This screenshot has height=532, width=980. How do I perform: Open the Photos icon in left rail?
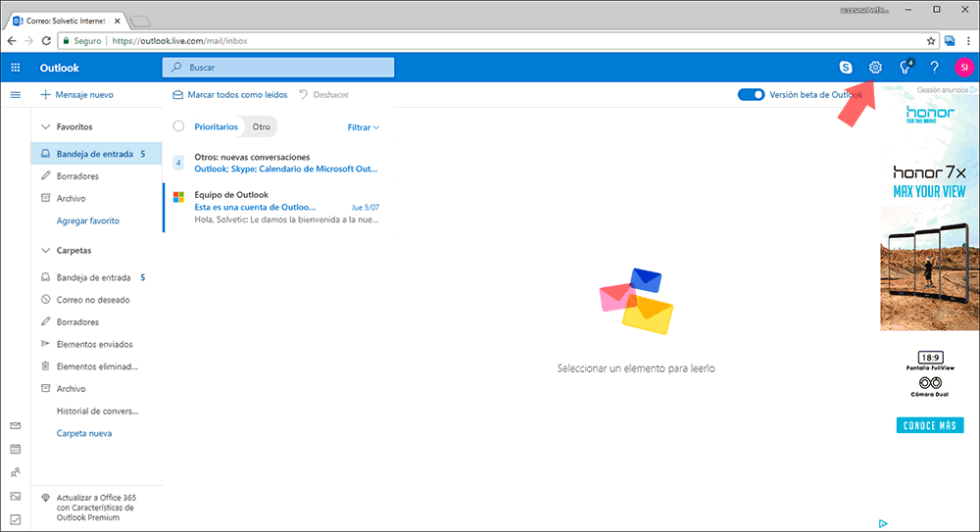[16, 497]
